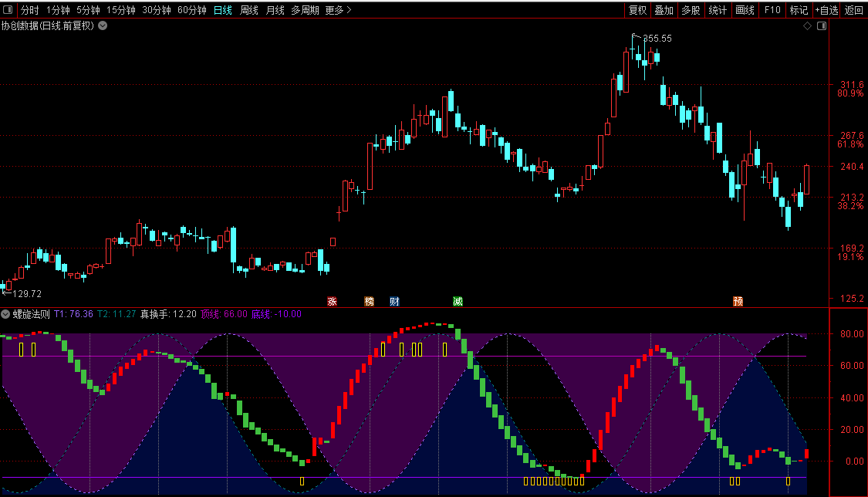Open the F10 company info button

pyautogui.click(x=772, y=10)
